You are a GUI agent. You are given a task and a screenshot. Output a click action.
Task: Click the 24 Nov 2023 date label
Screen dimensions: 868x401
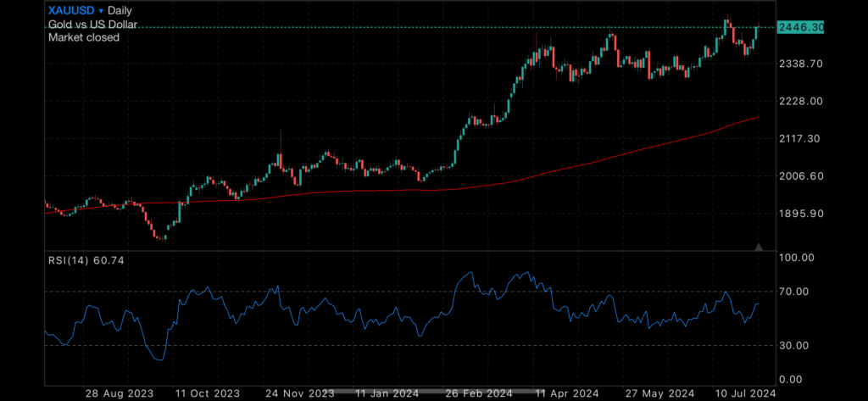299,393
